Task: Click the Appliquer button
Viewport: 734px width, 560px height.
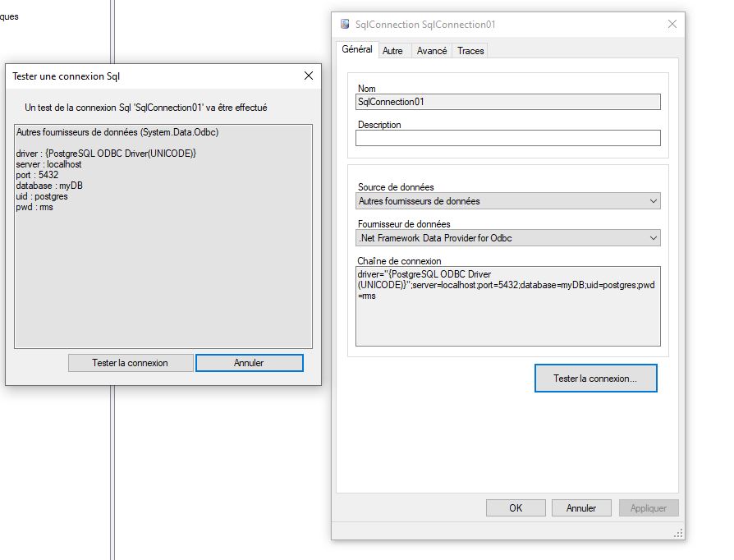Action: (x=649, y=508)
